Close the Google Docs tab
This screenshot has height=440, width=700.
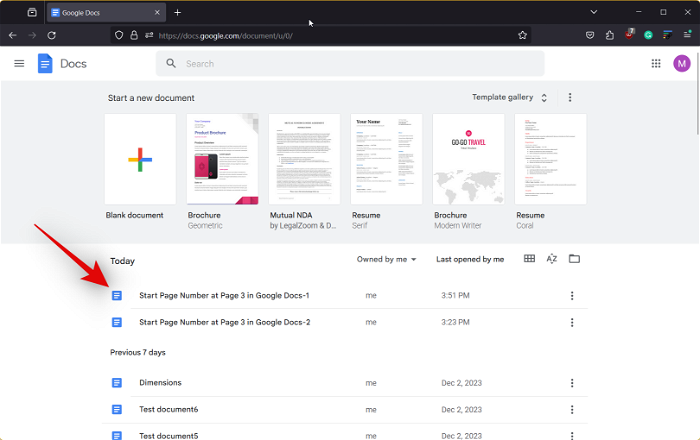point(157,12)
